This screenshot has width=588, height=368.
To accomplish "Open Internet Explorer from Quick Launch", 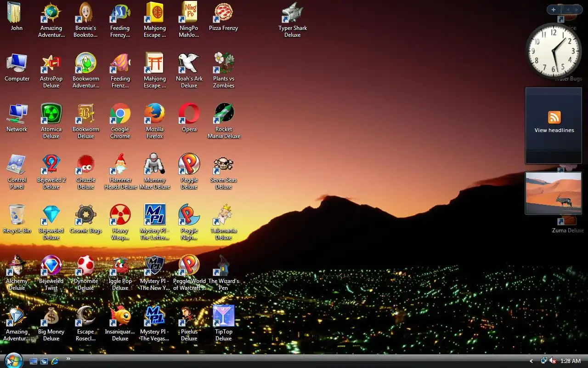I will pos(55,362).
